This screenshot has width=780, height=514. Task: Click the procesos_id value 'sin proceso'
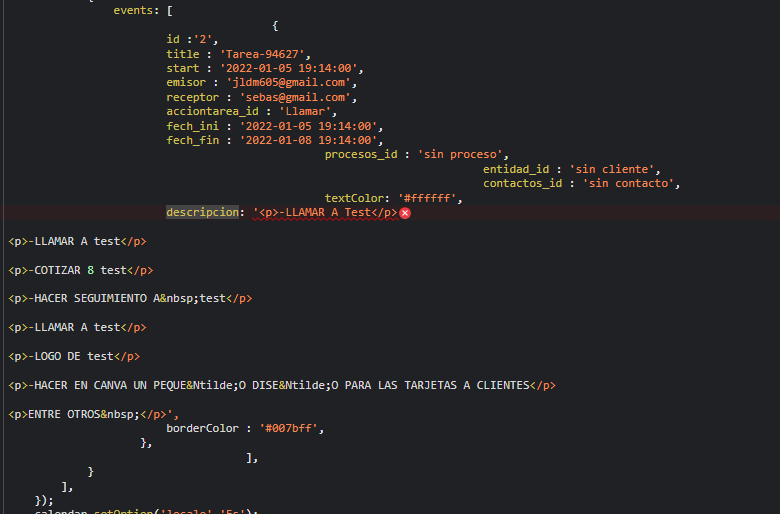pyautogui.click(x=460, y=155)
